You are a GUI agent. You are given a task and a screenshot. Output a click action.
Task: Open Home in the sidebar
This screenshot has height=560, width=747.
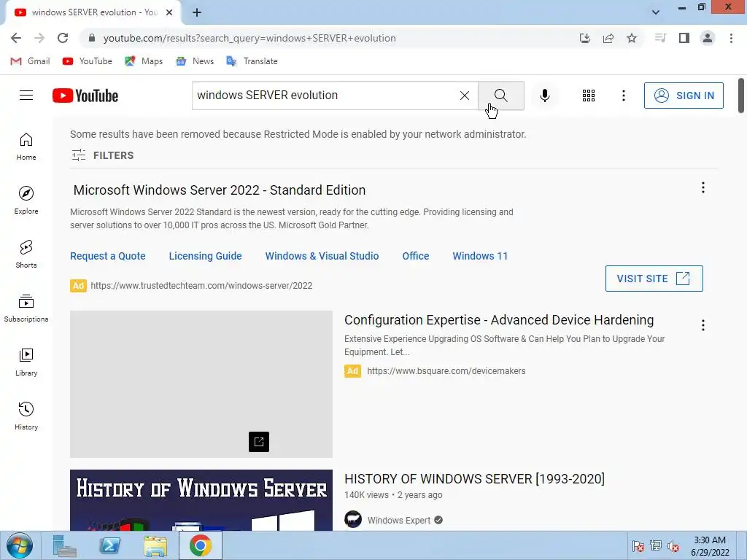tap(26, 146)
